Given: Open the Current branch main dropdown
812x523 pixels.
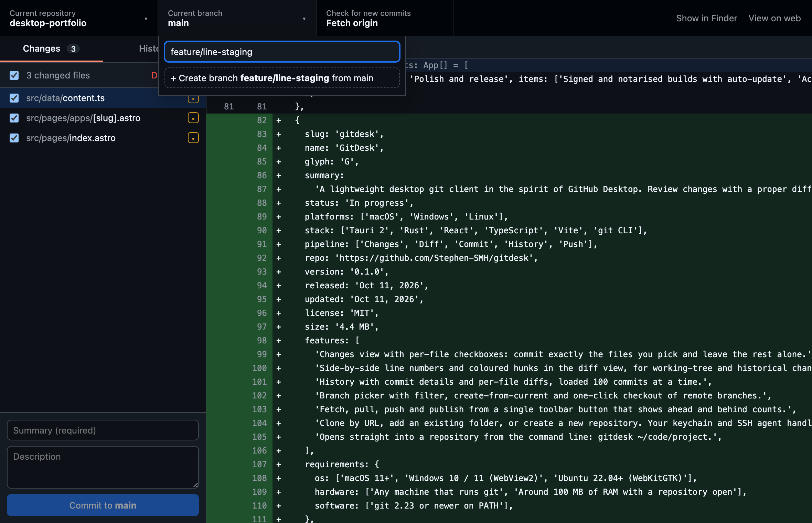Looking at the screenshot, I should 237,18.
